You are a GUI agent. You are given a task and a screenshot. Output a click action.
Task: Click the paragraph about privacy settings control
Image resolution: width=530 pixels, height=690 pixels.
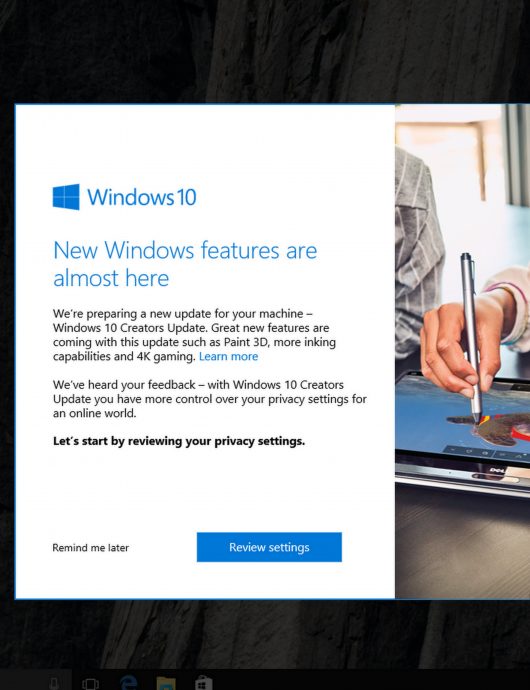(x=210, y=399)
